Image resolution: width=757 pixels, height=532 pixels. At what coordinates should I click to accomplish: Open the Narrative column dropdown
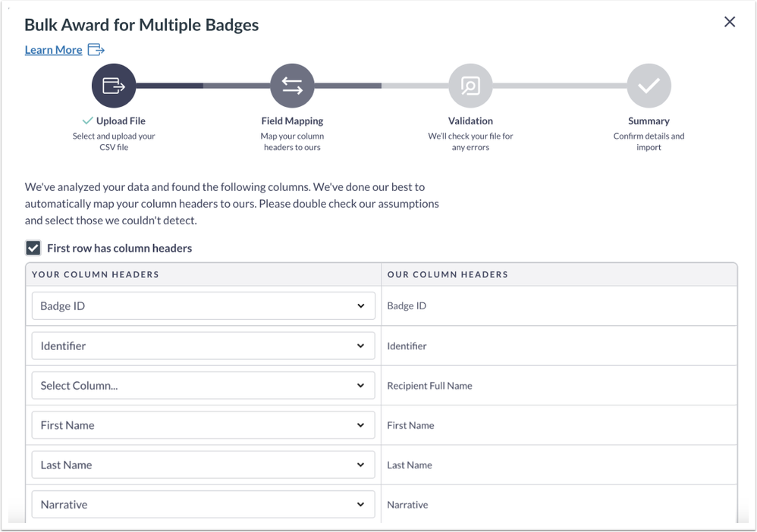(203, 505)
